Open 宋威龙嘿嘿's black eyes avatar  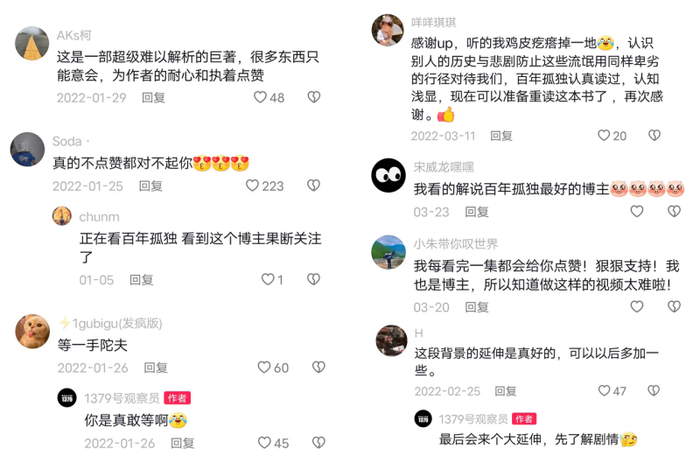[388, 175]
